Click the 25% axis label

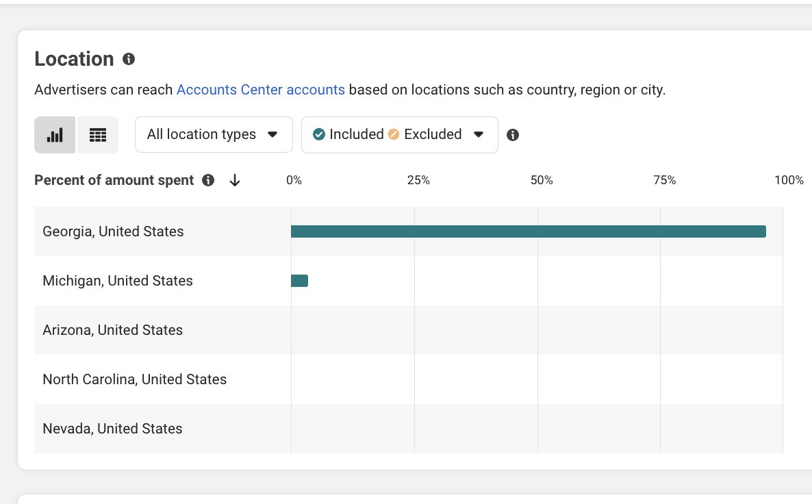pyautogui.click(x=418, y=179)
